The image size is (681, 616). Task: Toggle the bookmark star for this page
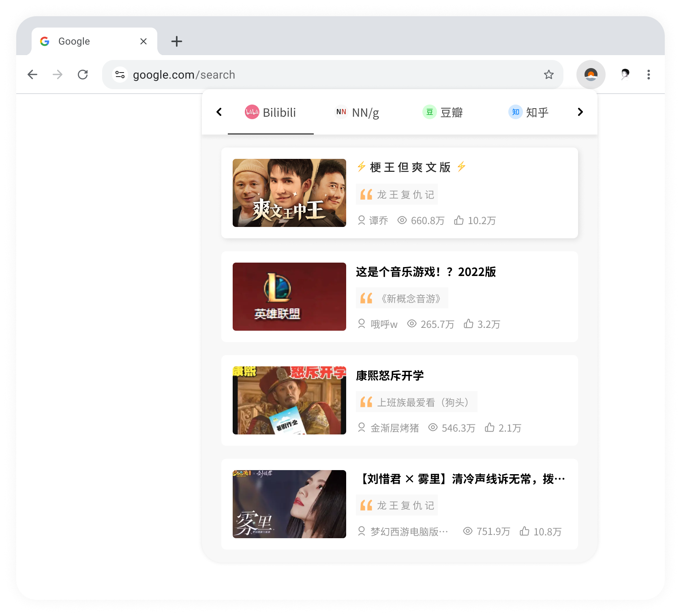pyautogui.click(x=548, y=75)
